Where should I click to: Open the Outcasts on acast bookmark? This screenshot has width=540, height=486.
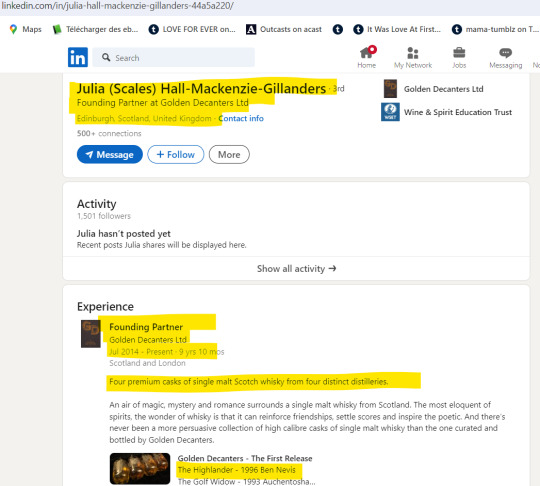284,29
